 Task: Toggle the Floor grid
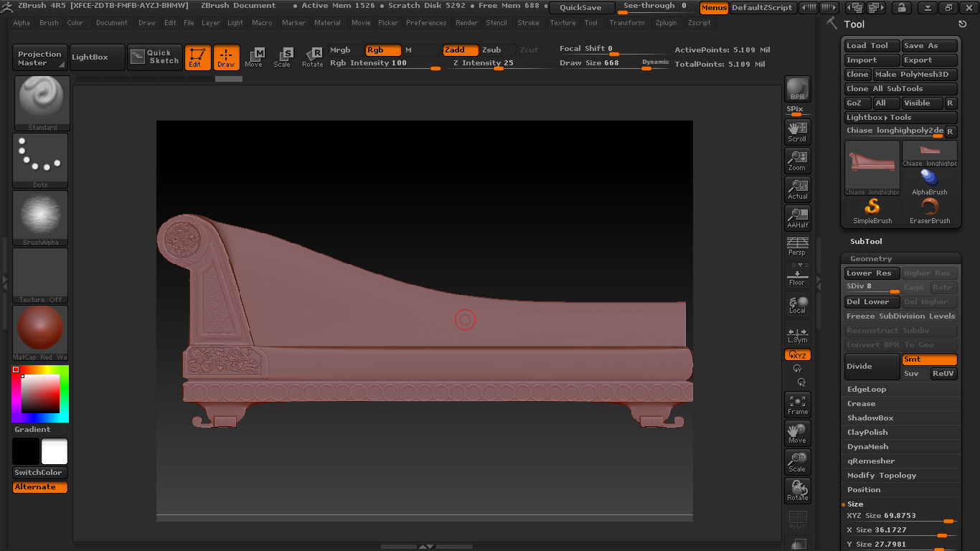[797, 275]
